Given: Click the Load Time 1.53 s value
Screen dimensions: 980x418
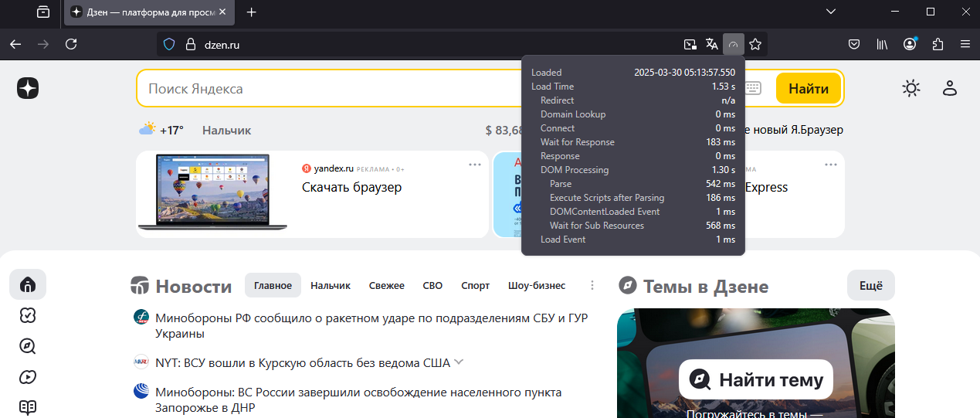Looking at the screenshot, I should [x=724, y=87].
